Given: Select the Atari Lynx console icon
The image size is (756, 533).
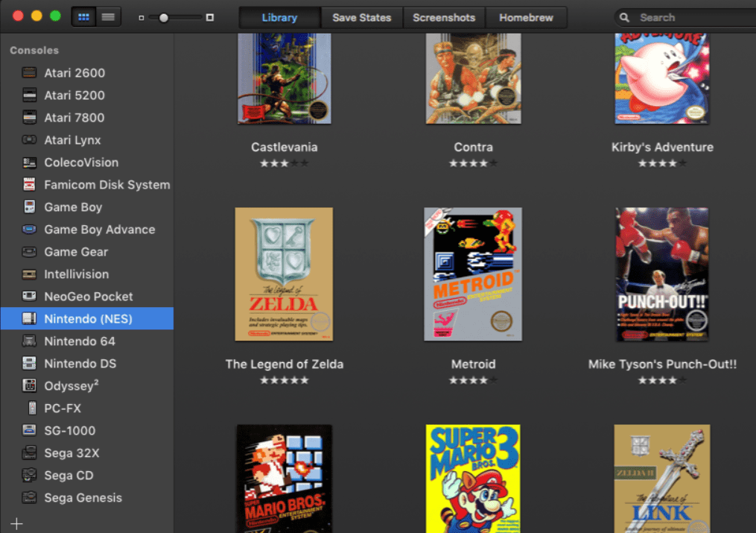Looking at the screenshot, I should (29, 140).
